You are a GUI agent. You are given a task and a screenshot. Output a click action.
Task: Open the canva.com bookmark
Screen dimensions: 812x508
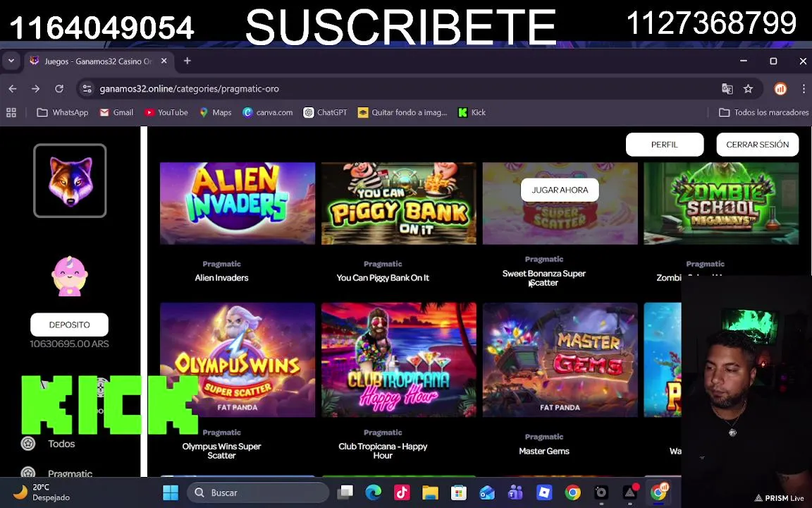268,112
